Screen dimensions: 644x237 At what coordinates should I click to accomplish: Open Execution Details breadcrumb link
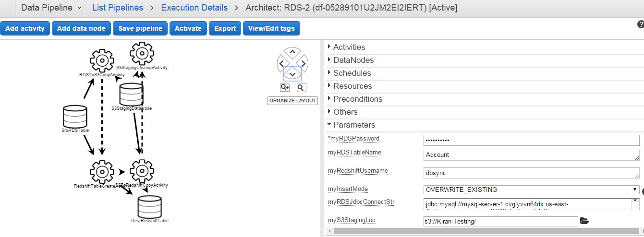coord(194,8)
